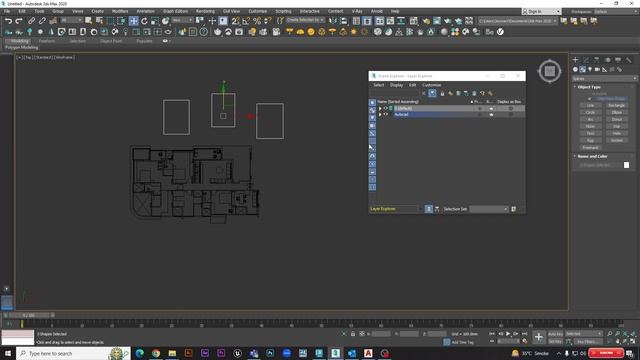Open the Selection Set dropdown in Layer Explorer
This screenshot has width=640, height=360.
click(488, 209)
